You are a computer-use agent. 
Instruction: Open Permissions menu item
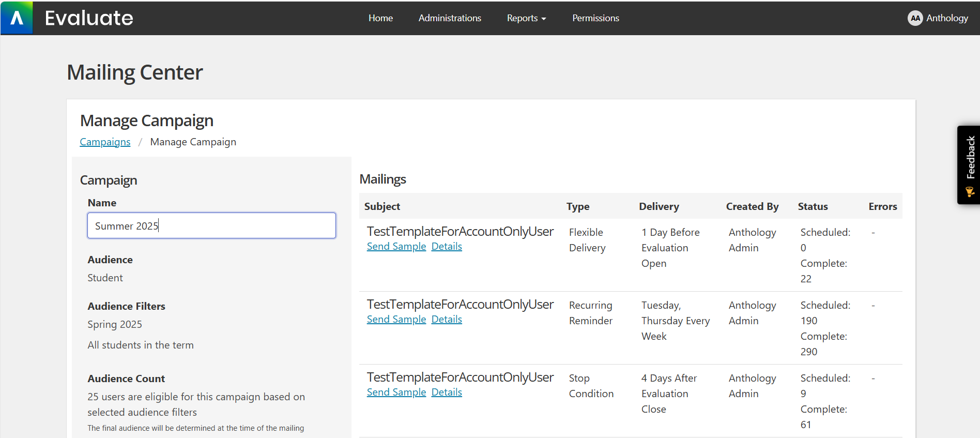(x=595, y=18)
